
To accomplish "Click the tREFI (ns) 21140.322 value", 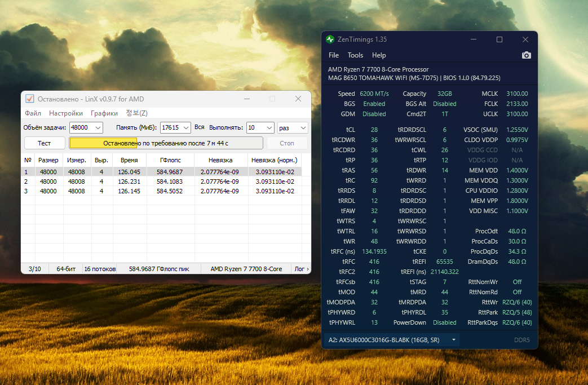I will click(x=445, y=272).
